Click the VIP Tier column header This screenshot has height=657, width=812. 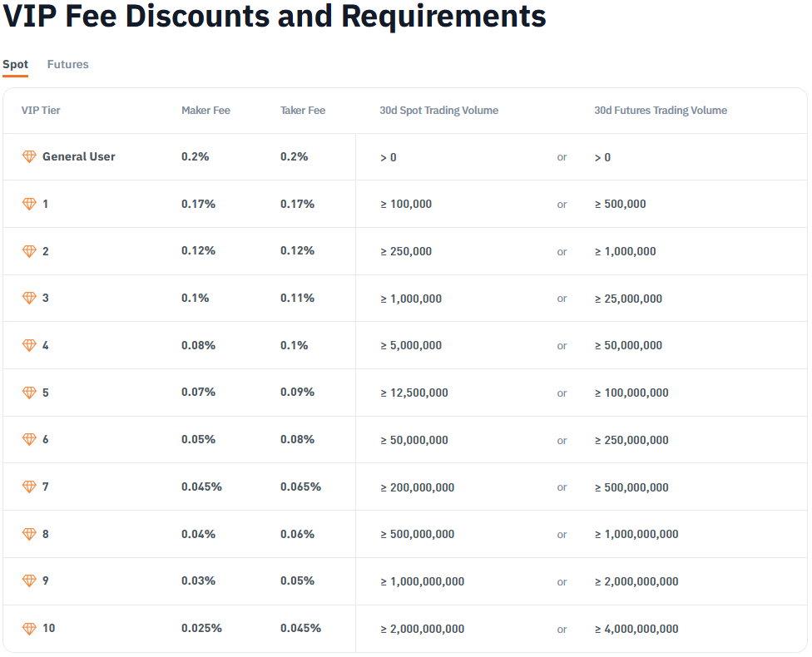pos(41,111)
